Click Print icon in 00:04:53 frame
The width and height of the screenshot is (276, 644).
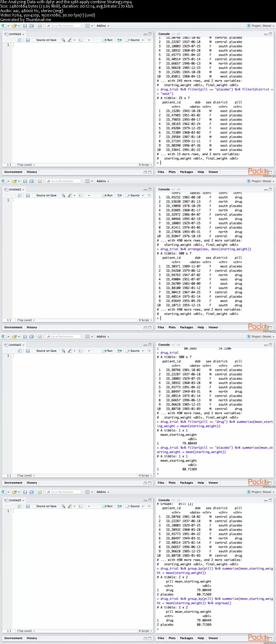point(40,181)
